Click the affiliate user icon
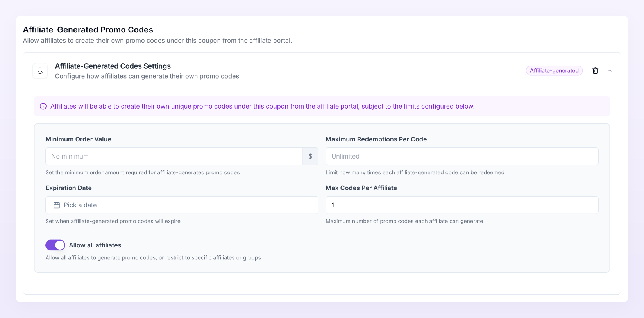The height and width of the screenshot is (318, 644). click(x=40, y=71)
